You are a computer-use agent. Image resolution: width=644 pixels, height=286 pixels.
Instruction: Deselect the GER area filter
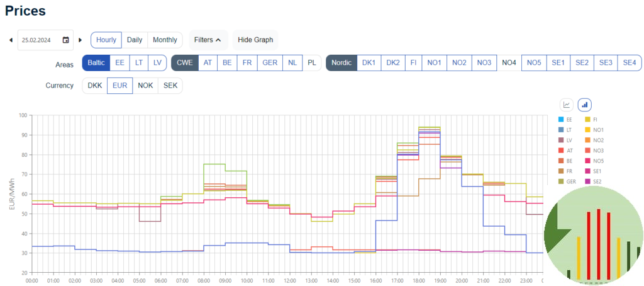270,63
